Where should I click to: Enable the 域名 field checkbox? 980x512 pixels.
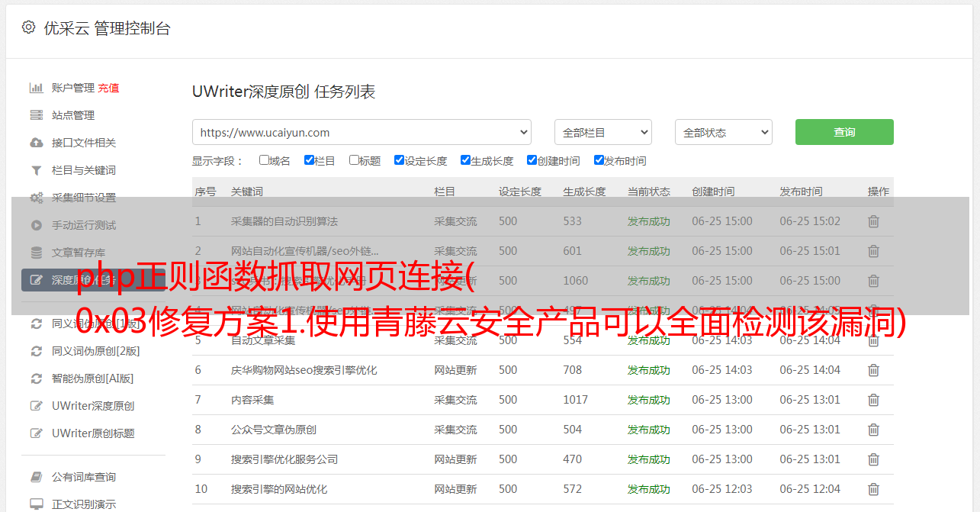264,160
